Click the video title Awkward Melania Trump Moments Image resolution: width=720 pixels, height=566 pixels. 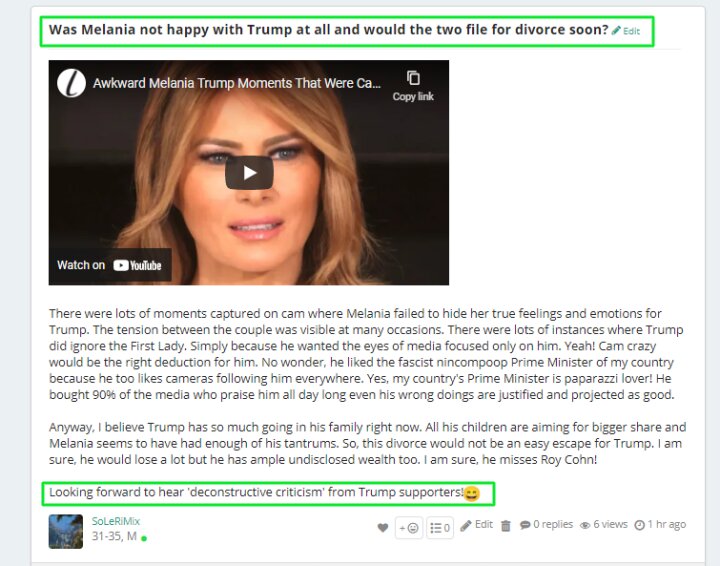(x=236, y=83)
